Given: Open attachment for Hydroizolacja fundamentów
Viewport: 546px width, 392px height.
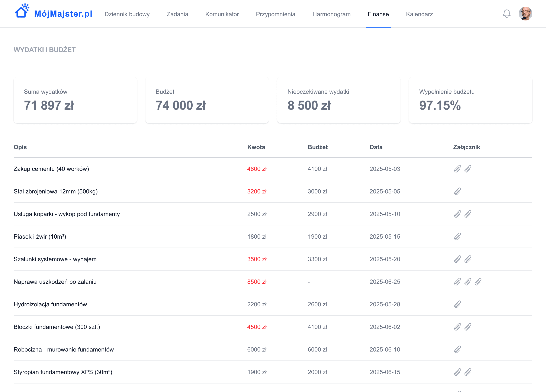Looking at the screenshot, I should (x=457, y=304).
